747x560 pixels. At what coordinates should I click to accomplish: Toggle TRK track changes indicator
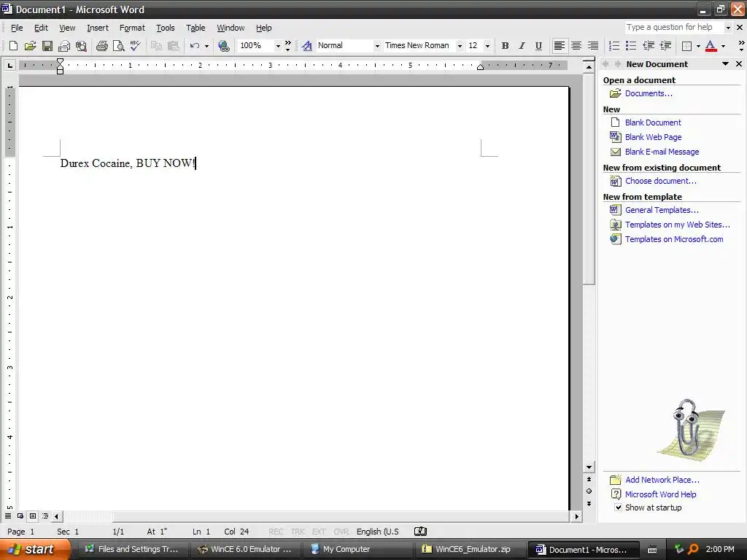pyautogui.click(x=298, y=532)
